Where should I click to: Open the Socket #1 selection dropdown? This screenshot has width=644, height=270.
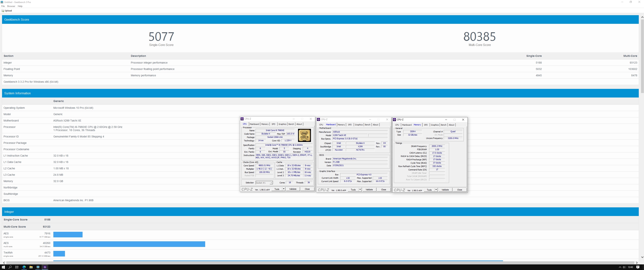(x=264, y=183)
